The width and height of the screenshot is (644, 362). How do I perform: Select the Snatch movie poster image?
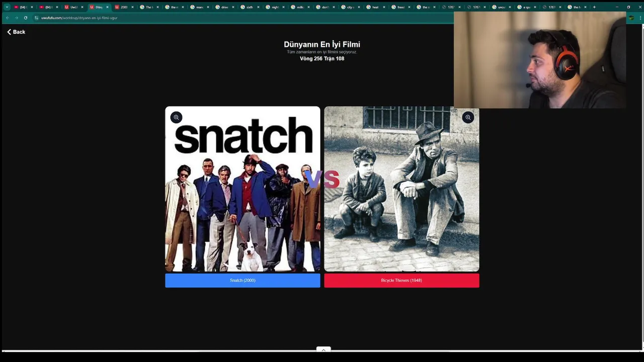click(x=243, y=189)
